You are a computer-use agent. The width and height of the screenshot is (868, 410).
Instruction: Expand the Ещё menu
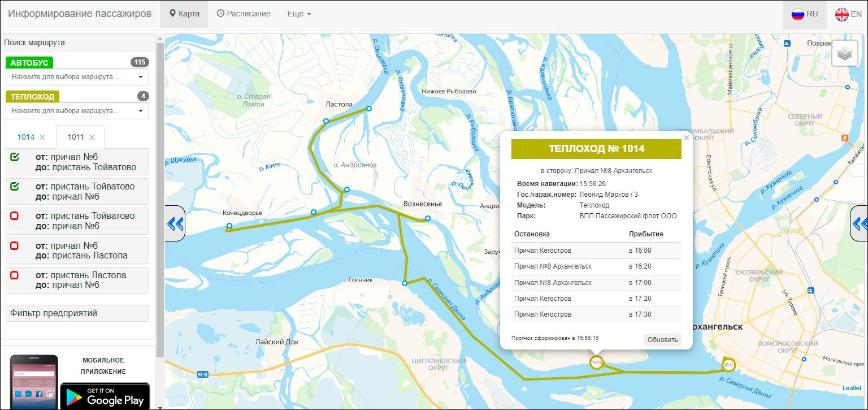pos(299,14)
